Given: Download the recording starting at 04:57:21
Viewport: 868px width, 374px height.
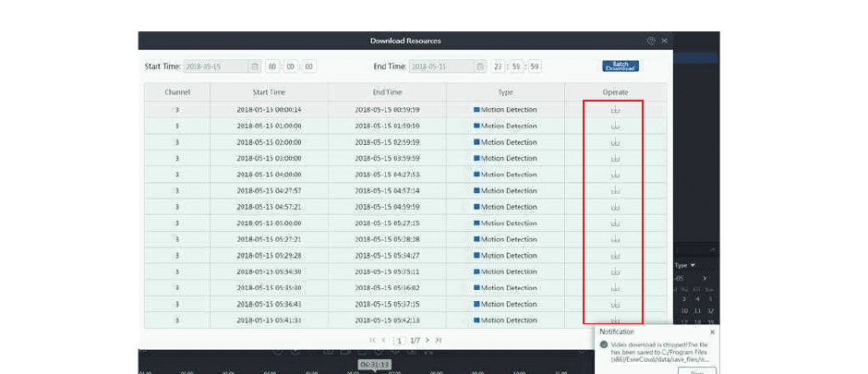Looking at the screenshot, I should pyautogui.click(x=615, y=207).
